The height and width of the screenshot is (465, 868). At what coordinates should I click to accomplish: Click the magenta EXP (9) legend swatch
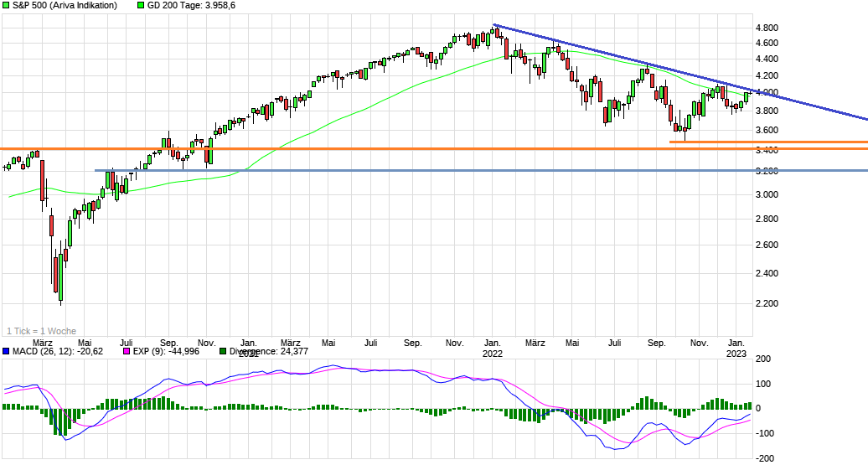(x=127, y=352)
